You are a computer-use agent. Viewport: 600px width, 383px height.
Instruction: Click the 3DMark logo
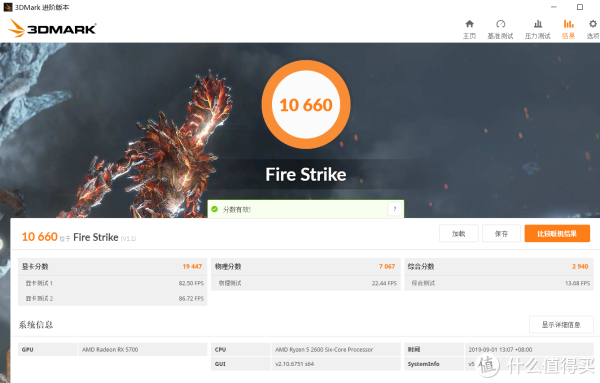(x=52, y=28)
